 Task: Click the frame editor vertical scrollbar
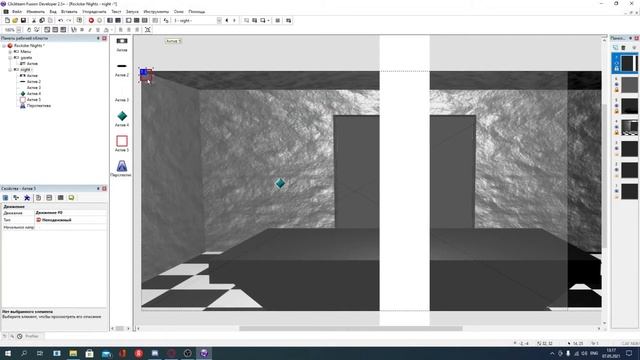point(604,176)
